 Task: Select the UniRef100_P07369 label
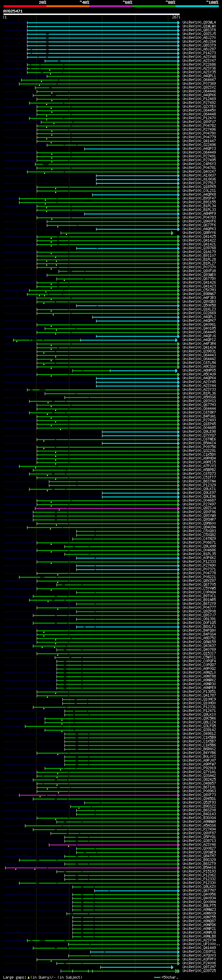click(199, 84)
